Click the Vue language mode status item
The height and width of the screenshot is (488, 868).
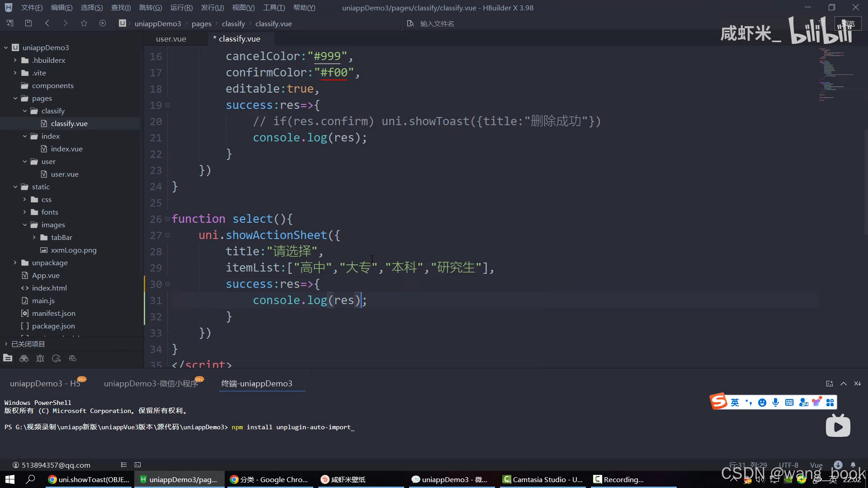click(816, 465)
